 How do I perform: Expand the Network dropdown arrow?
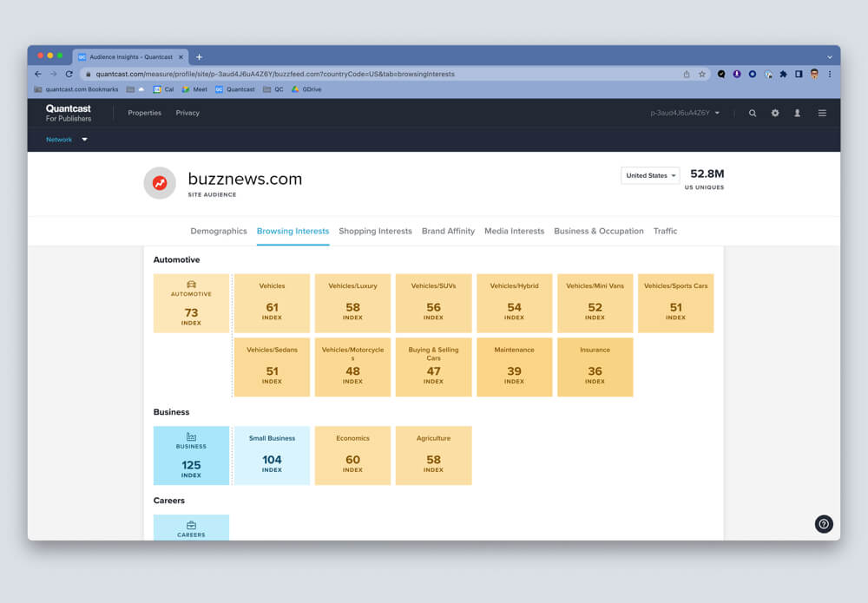coord(85,140)
